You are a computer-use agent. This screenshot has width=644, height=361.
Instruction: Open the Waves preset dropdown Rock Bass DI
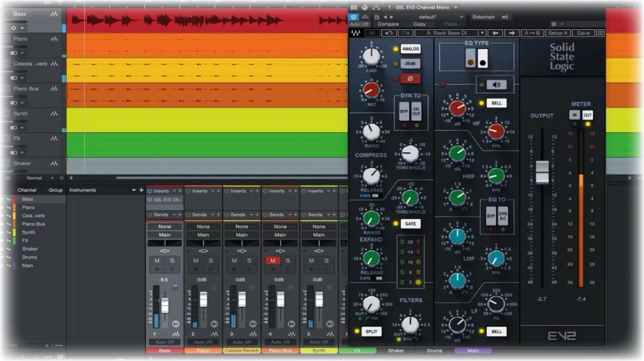[x=451, y=33]
